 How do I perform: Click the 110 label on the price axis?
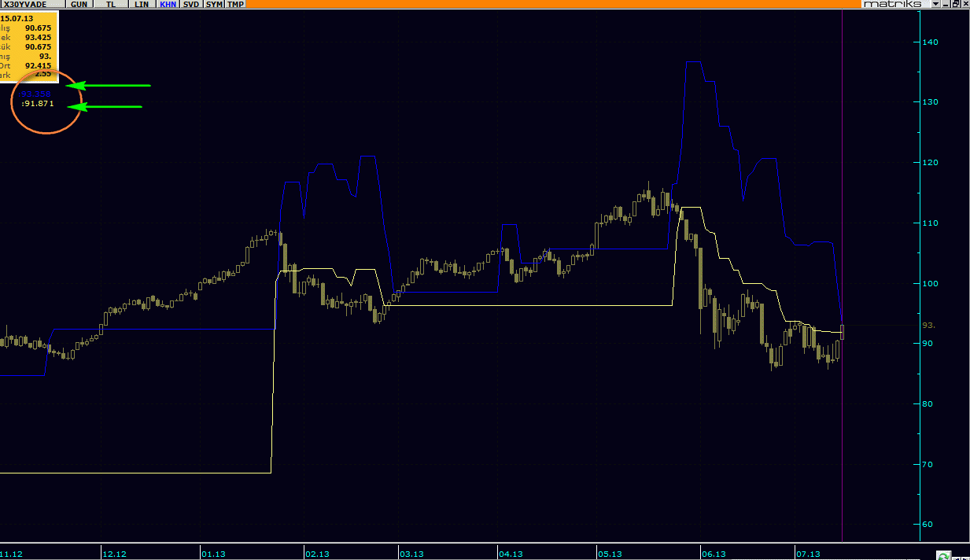(931, 223)
